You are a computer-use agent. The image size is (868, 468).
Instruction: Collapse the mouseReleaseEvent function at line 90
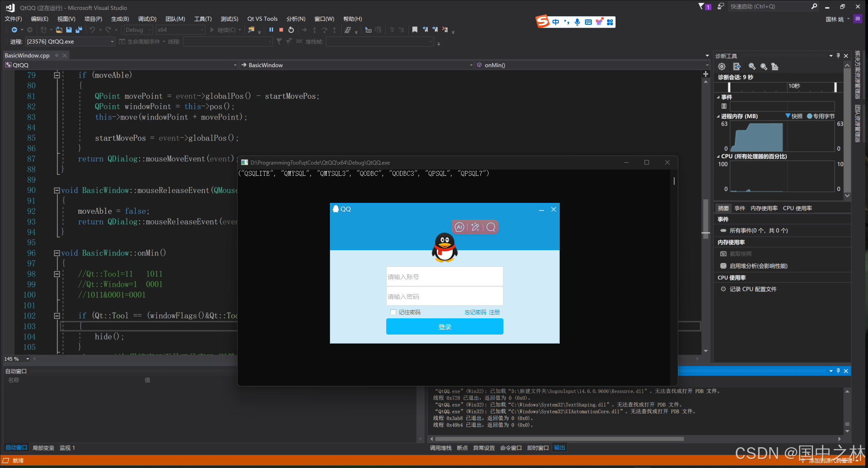(x=57, y=190)
